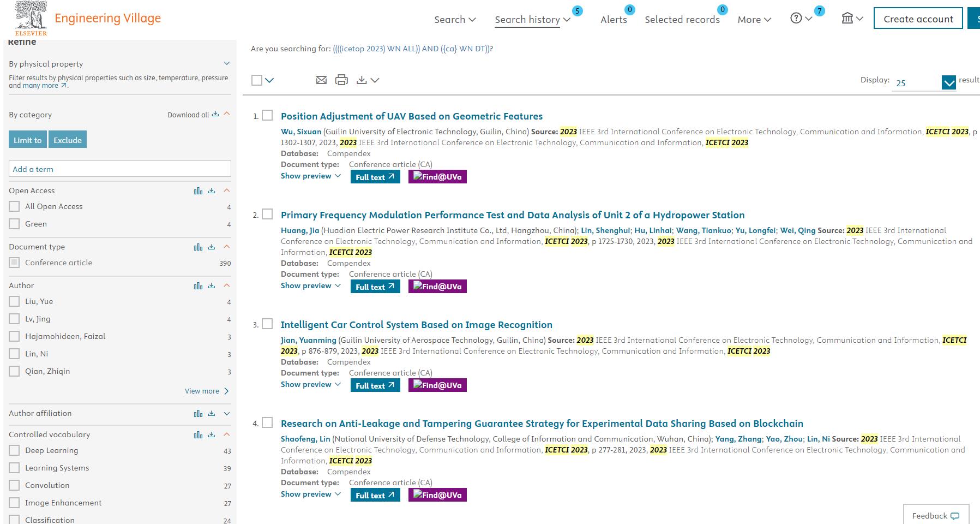This screenshot has width=980, height=524.
Task: Open the Search history menu
Action: coord(532,20)
